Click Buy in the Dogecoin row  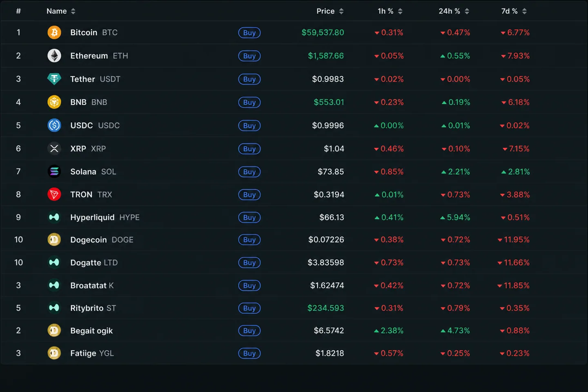click(x=249, y=240)
